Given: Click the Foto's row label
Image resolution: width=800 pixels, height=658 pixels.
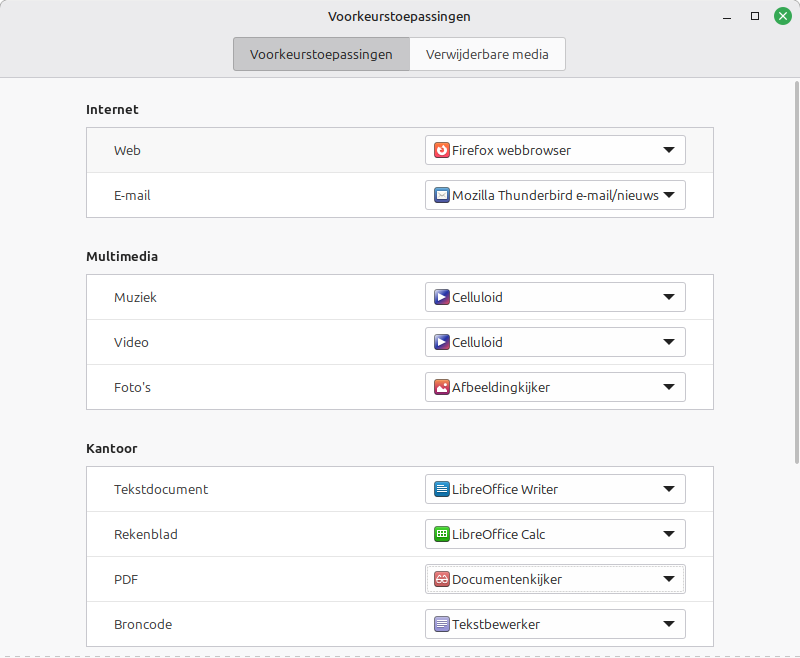Looking at the screenshot, I should tap(132, 387).
